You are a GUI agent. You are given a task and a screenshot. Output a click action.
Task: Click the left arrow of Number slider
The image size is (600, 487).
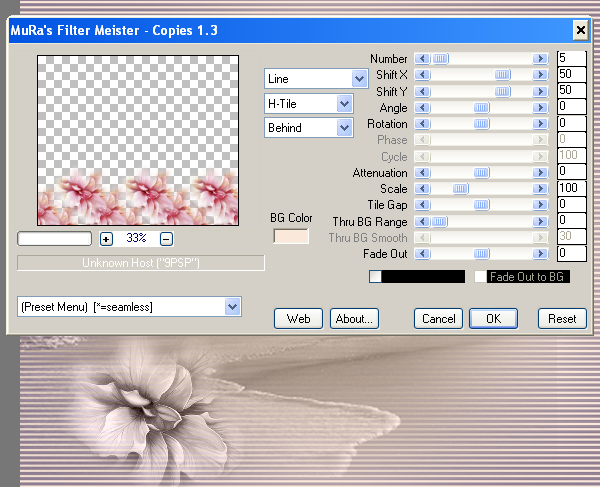422,59
